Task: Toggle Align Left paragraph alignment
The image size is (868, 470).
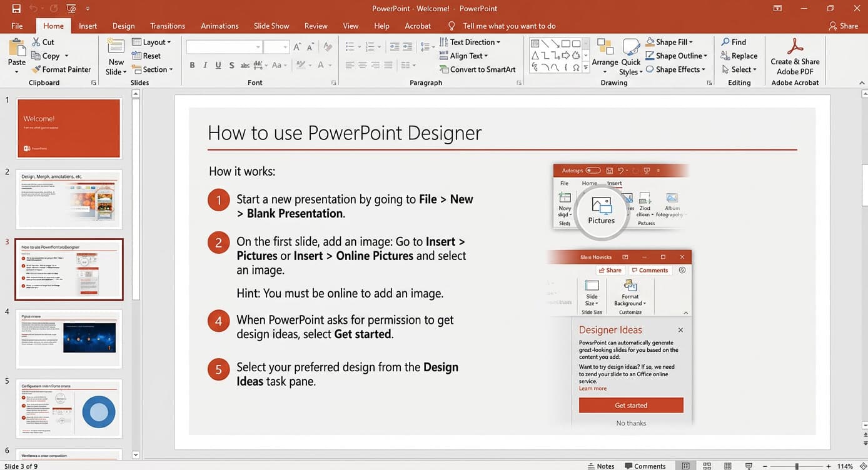Action: click(350, 65)
